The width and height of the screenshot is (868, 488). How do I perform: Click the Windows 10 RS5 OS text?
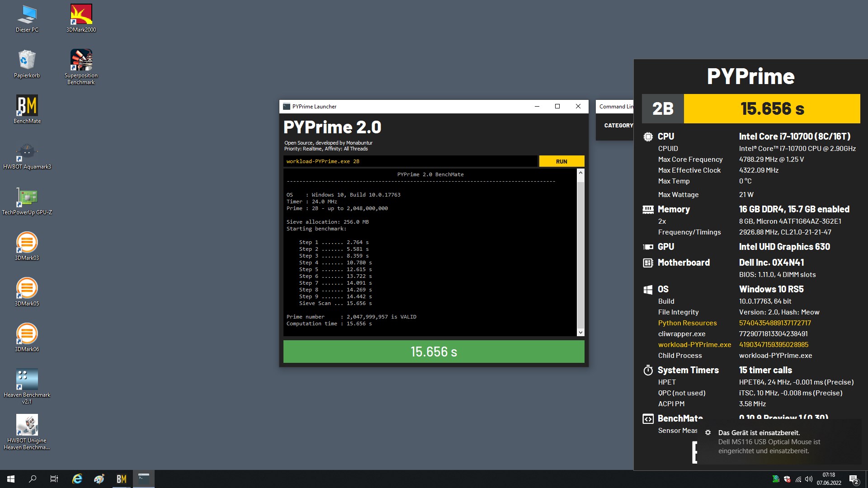(771, 289)
